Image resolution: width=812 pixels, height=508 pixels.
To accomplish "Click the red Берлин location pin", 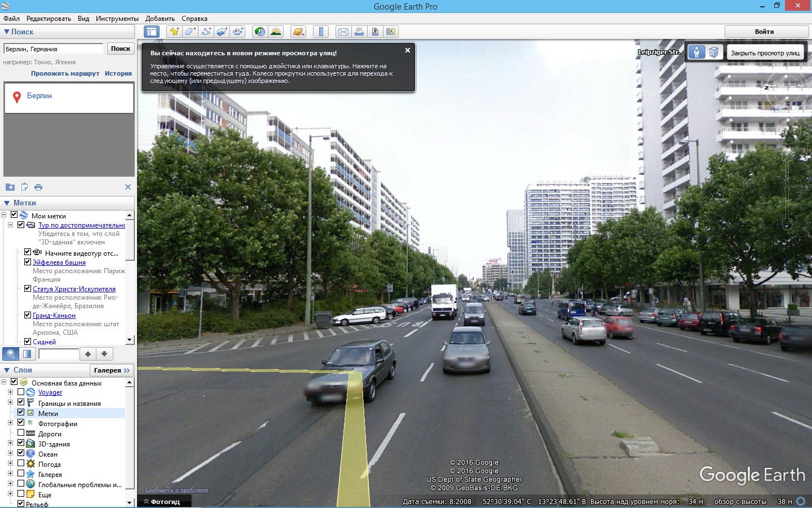I will tap(17, 97).
